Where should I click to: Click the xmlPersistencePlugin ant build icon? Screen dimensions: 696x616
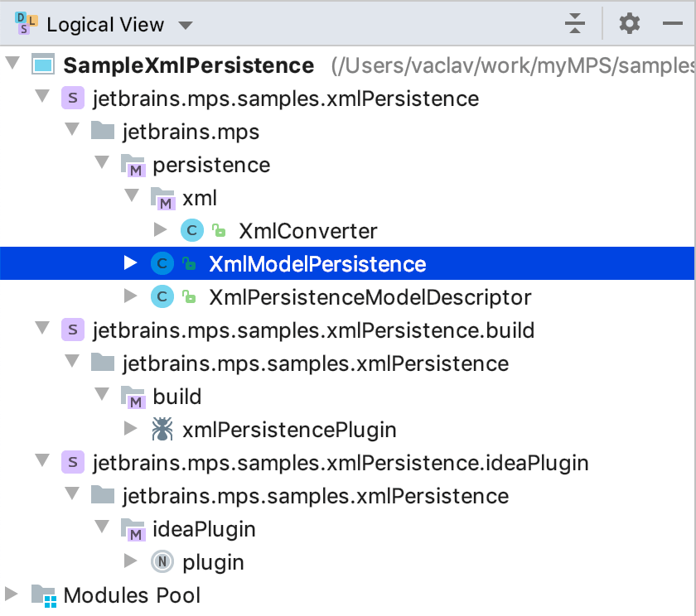point(162,430)
